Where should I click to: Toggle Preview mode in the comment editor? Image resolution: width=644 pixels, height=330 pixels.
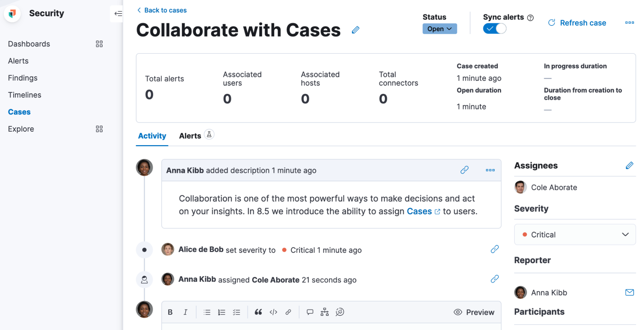(474, 312)
